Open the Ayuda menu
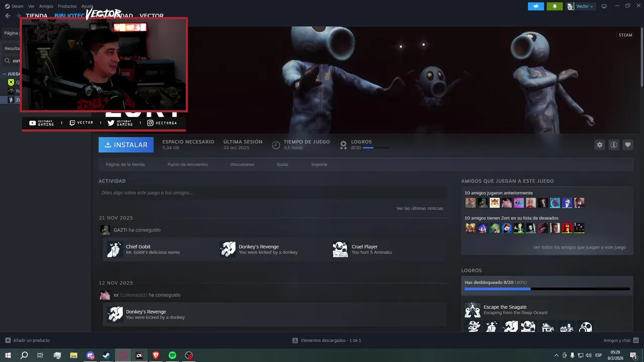644x362 pixels. [87, 6]
